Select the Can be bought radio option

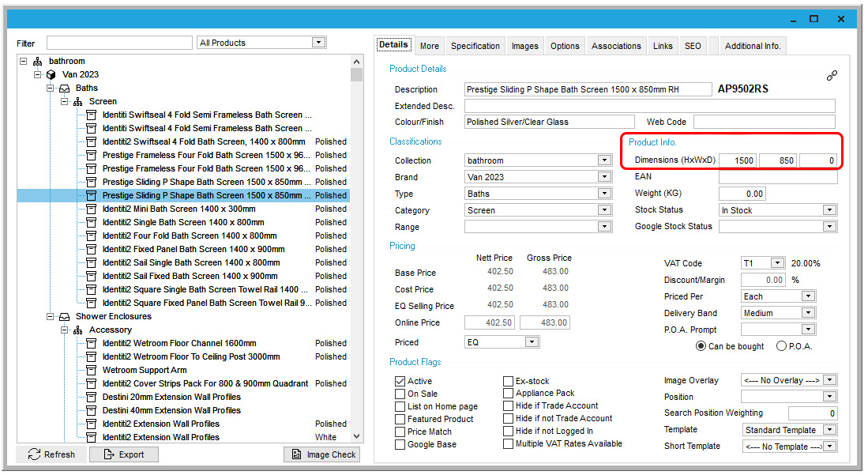coord(701,346)
